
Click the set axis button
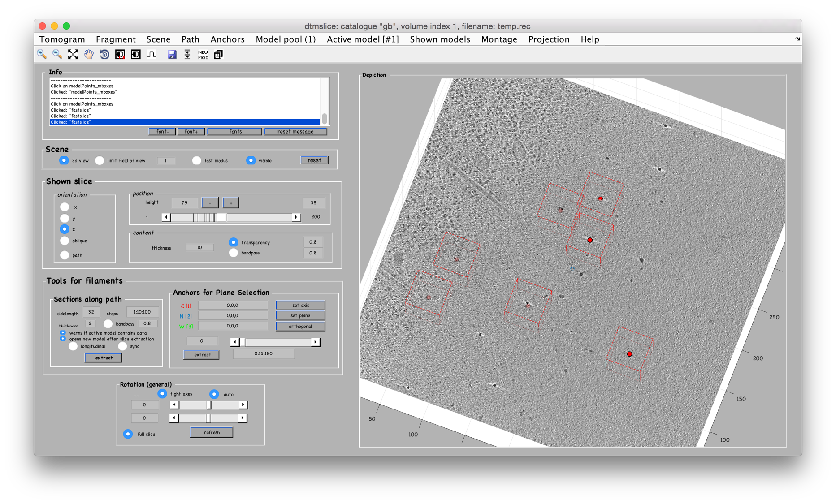[300, 305]
